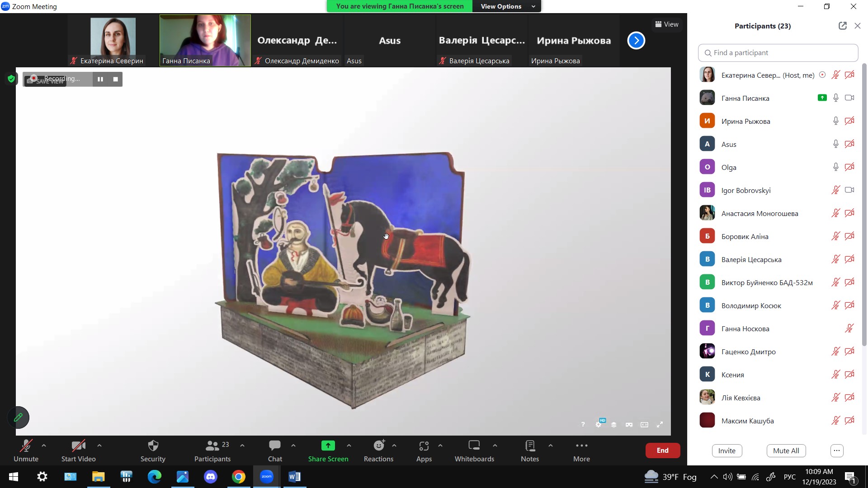
Task: Click the Find a participant search field
Action: click(x=778, y=53)
